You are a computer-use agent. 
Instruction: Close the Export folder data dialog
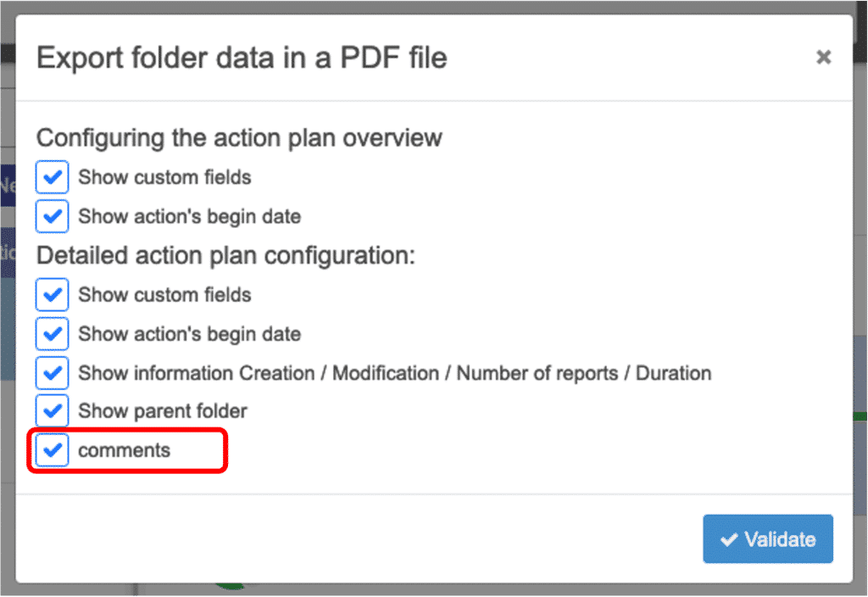click(x=822, y=58)
